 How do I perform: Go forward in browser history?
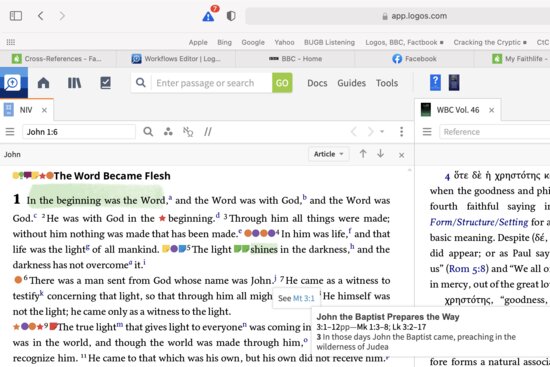[x=62, y=16]
